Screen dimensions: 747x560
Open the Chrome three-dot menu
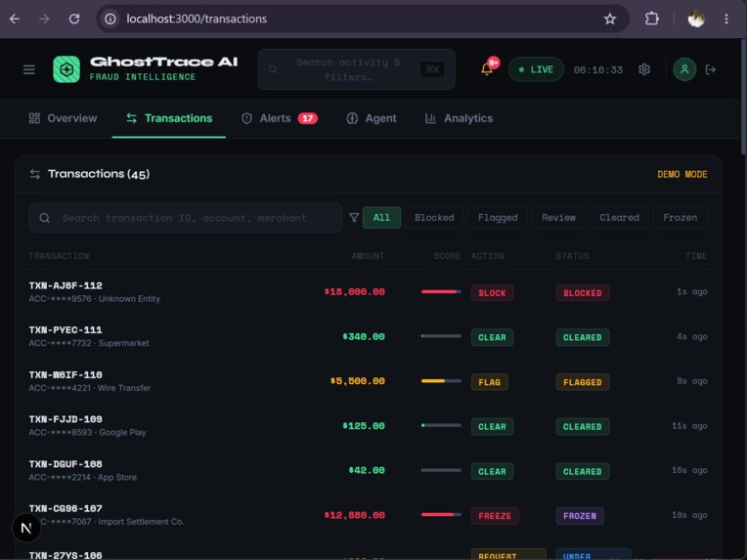point(726,19)
